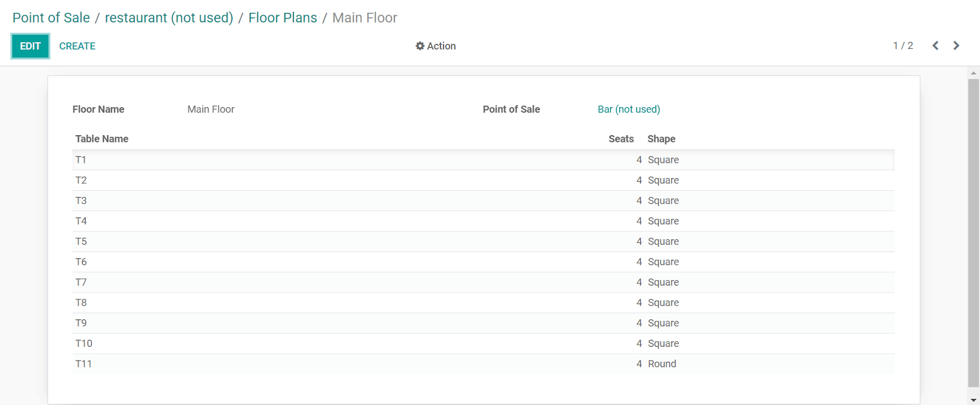The width and height of the screenshot is (980, 405).
Task: Open Point of Sale breadcrumb
Action: click(51, 18)
